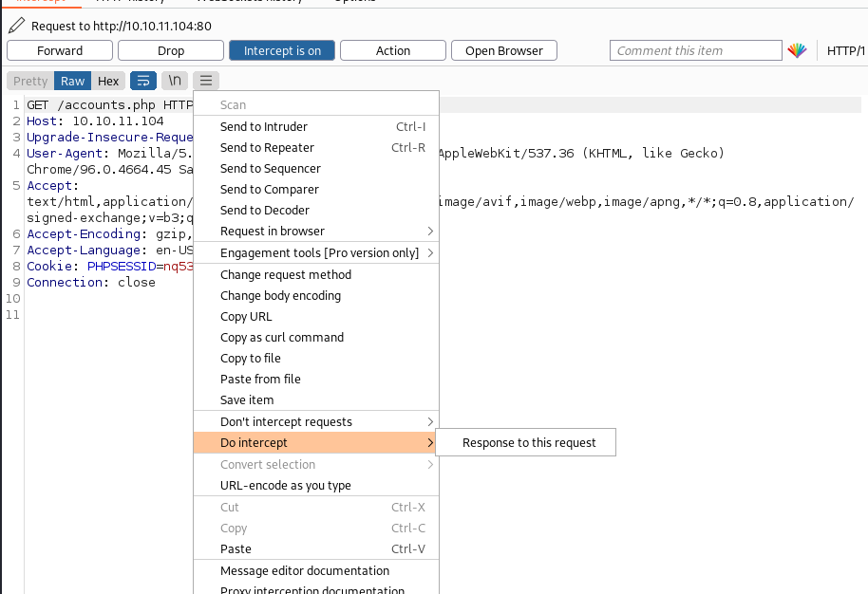Expand Don't intercept requests submenu
868x594 pixels.
(430, 422)
